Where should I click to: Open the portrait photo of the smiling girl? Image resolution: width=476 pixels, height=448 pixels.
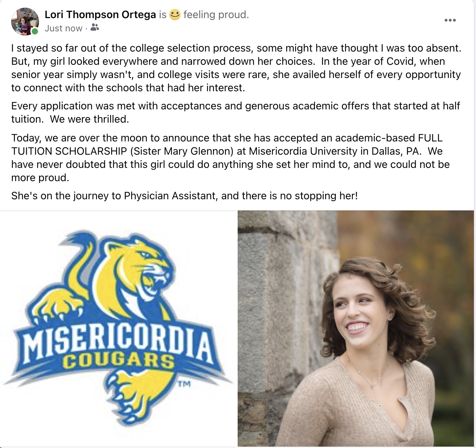pos(356,329)
